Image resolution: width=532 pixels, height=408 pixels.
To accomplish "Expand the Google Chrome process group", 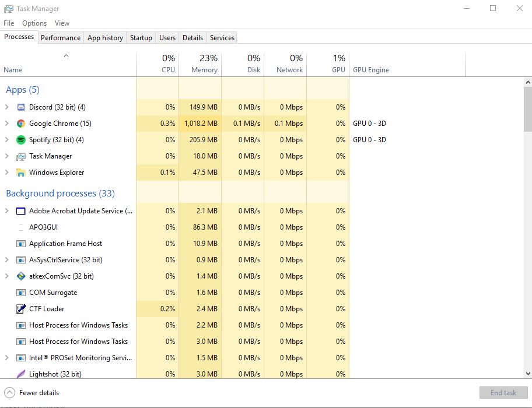I will (7, 124).
